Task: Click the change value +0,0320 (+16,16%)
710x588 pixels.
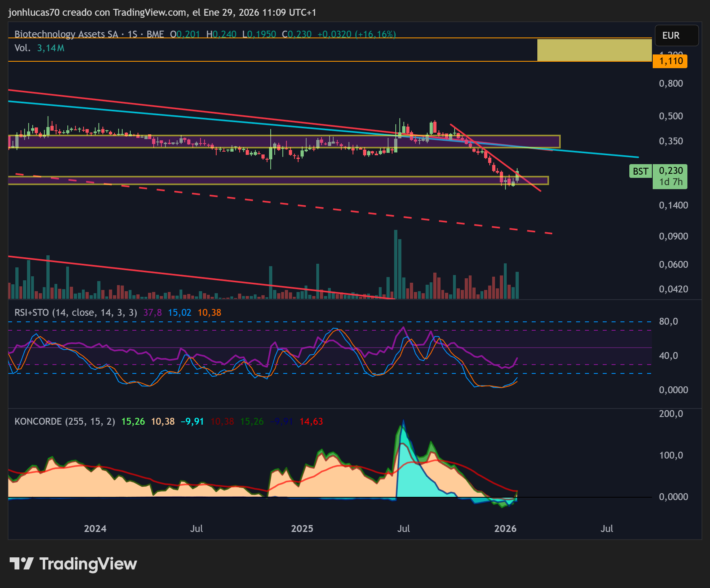Action: 357,34
